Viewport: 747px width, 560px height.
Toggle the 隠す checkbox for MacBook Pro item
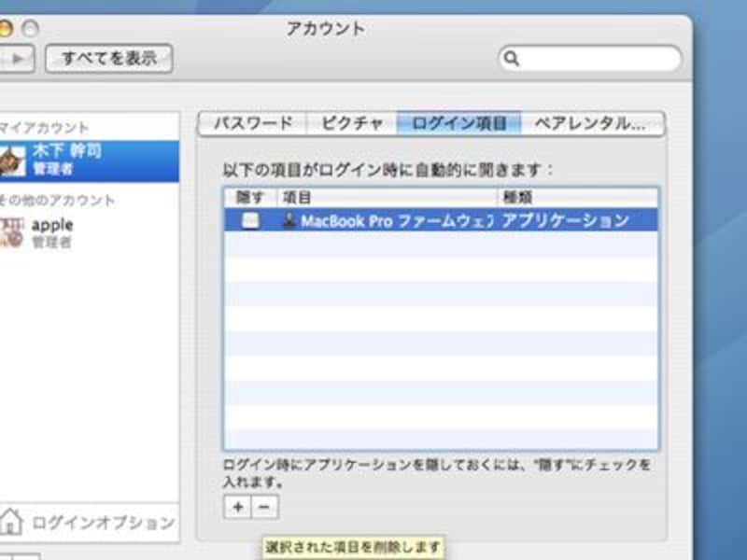click(x=250, y=221)
